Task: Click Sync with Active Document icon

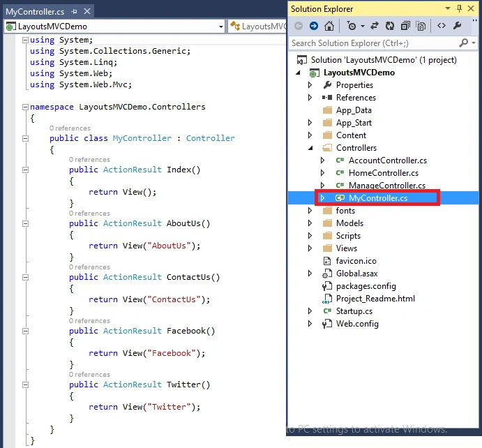Action: [x=375, y=26]
